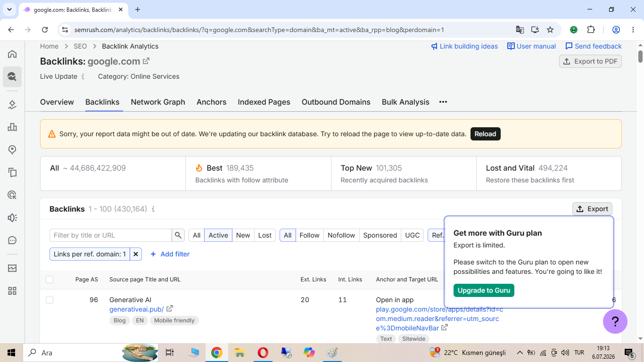This screenshot has height=362, width=644.
Task: Open the Link building ideas link
Action: 464,46
